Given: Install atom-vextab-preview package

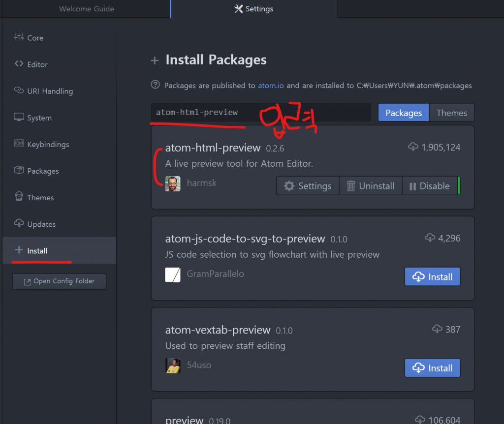Looking at the screenshot, I should pyautogui.click(x=432, y=368).
